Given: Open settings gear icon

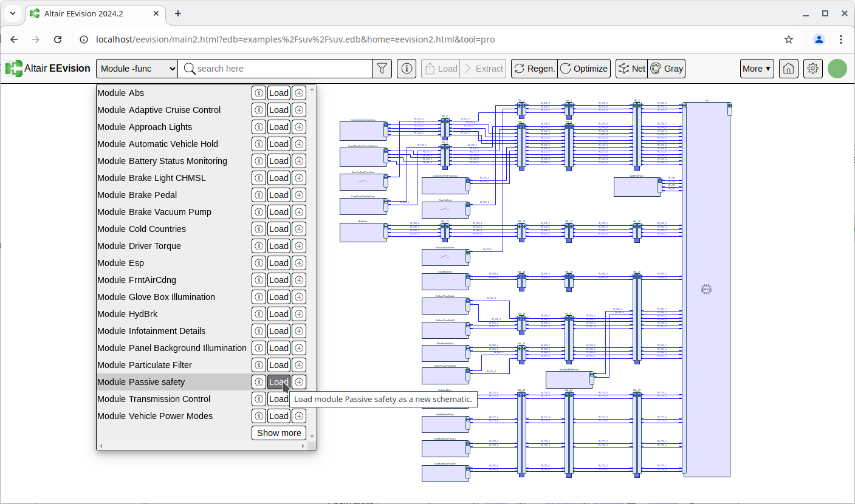Looking at the screenshot, I should [x=812, y=69].
